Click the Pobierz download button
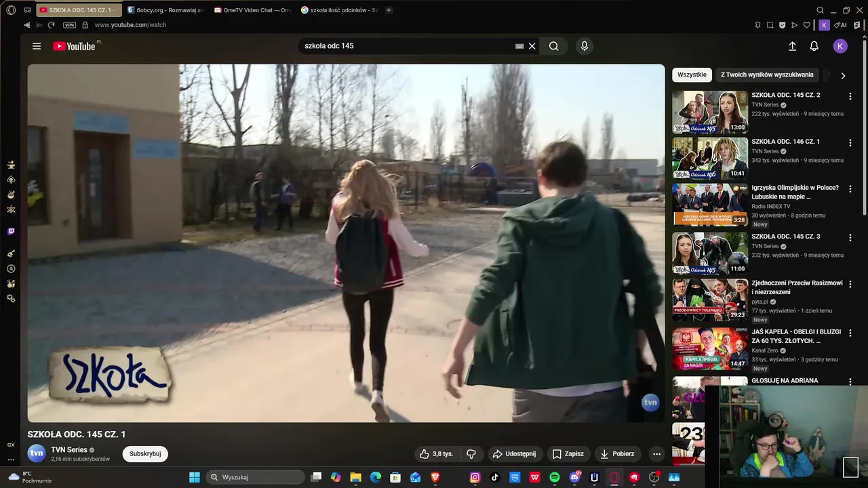 click(618, 454)
